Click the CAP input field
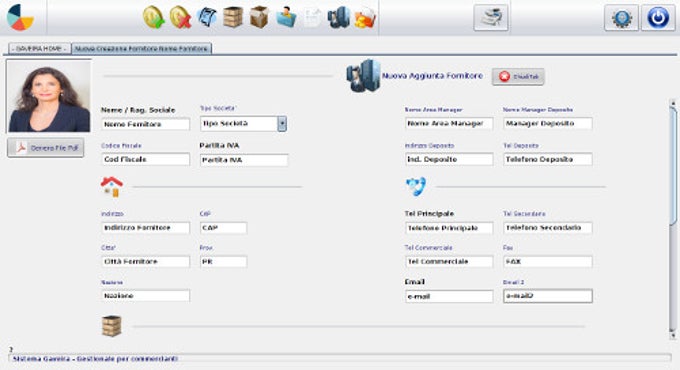 tap(223, 228)
